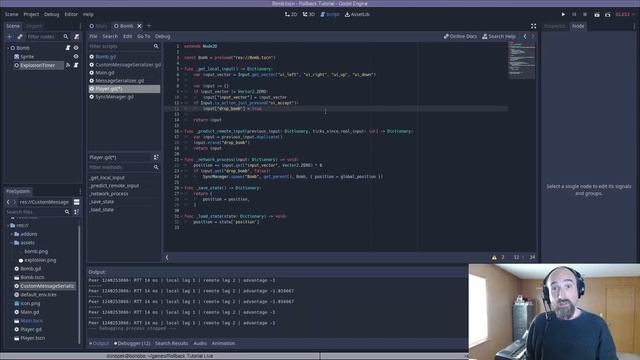640x360 pixels.
Task: Open the AssetLib workspace
Action: point(357,14)
